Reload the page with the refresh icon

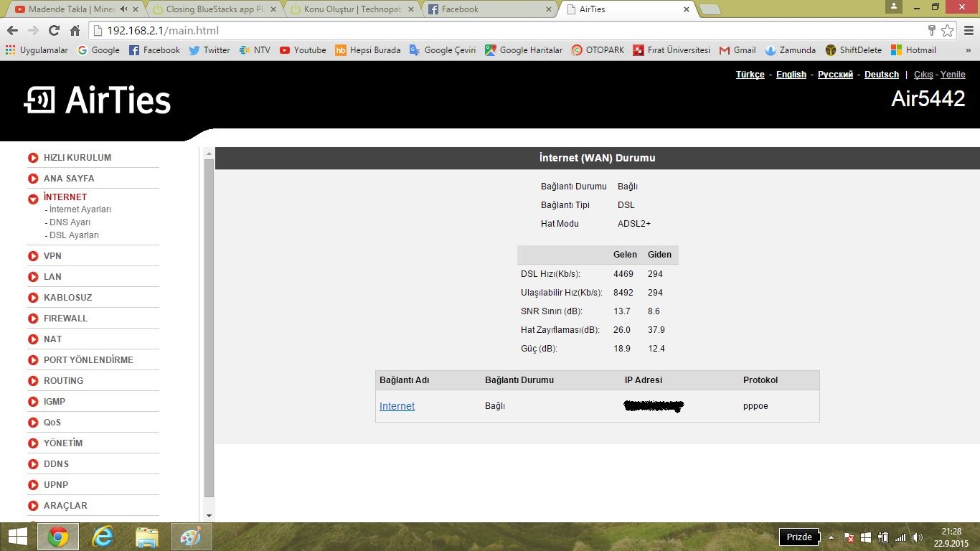point(54,30)
